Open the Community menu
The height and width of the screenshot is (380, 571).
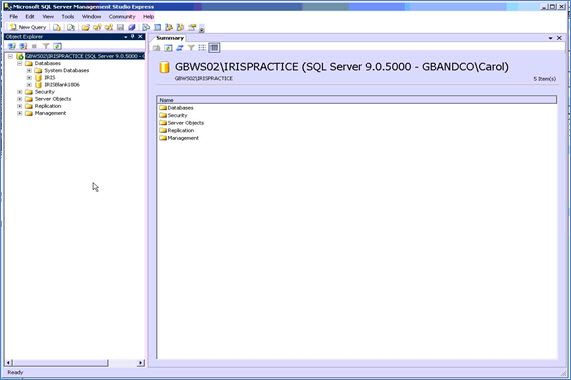point(122,16)
